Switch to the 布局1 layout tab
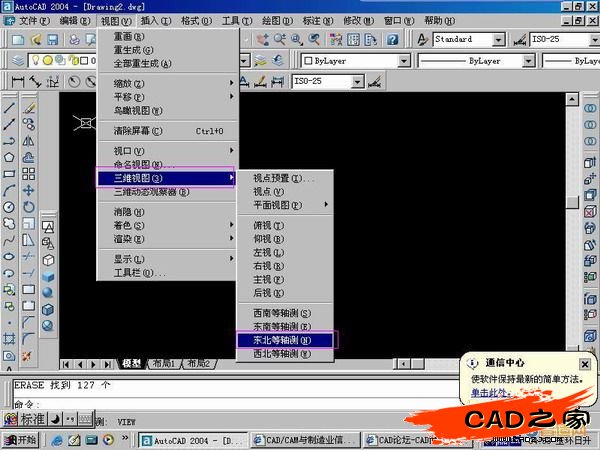 click(x=163, y=364)
